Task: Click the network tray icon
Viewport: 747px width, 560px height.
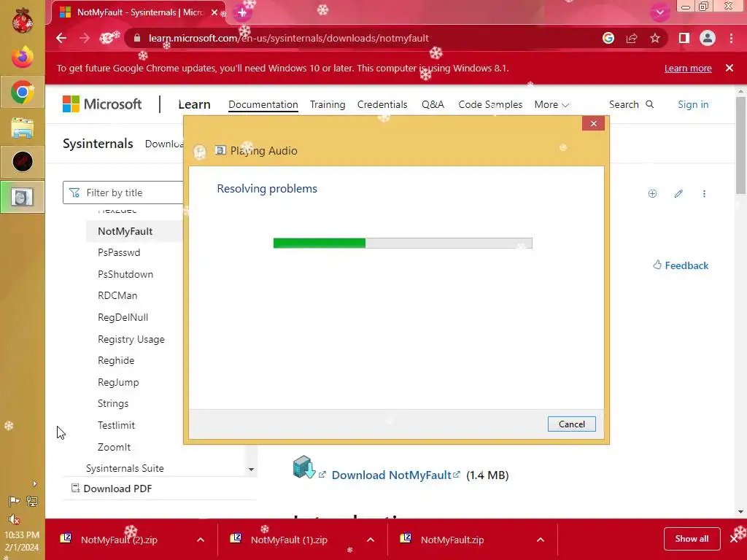Action: coord(32,501)
